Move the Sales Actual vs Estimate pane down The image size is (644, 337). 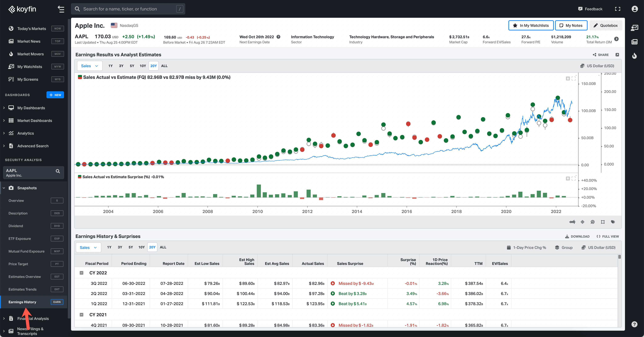[x=568, y=78]
